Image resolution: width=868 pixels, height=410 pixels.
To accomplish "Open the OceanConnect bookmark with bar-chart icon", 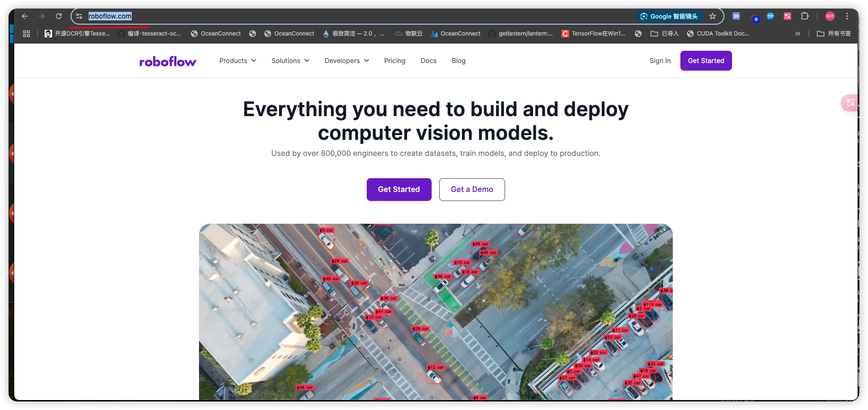I will click(x=456, y=34).
